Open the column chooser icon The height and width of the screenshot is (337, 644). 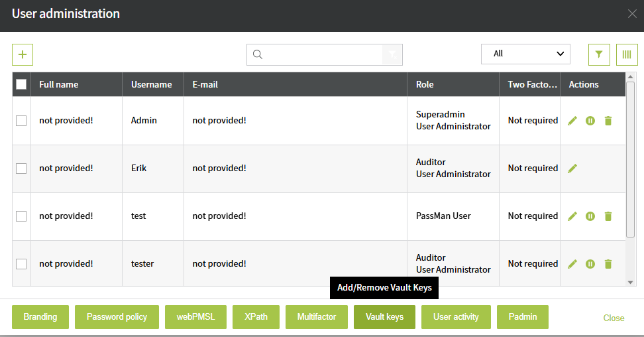(627, 54)
